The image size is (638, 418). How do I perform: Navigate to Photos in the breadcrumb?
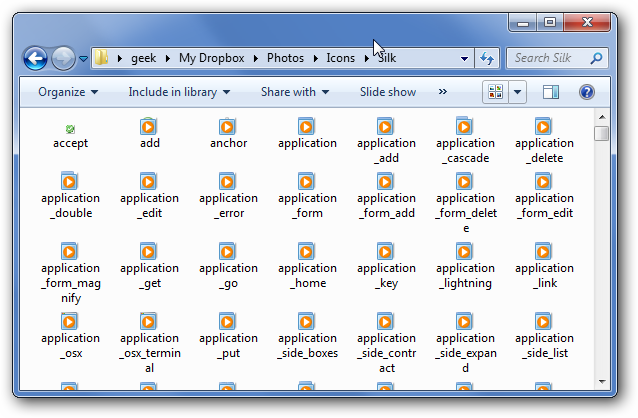[x=285, y=58]
